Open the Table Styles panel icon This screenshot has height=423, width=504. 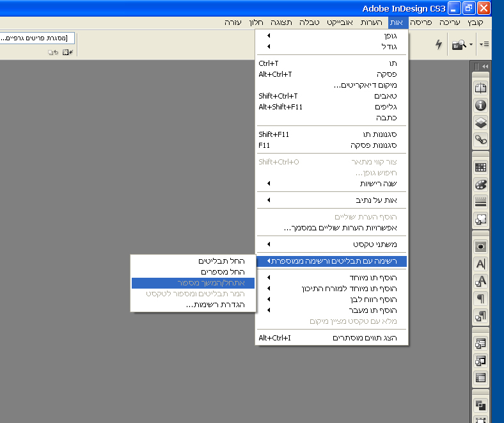pos(480,344)
